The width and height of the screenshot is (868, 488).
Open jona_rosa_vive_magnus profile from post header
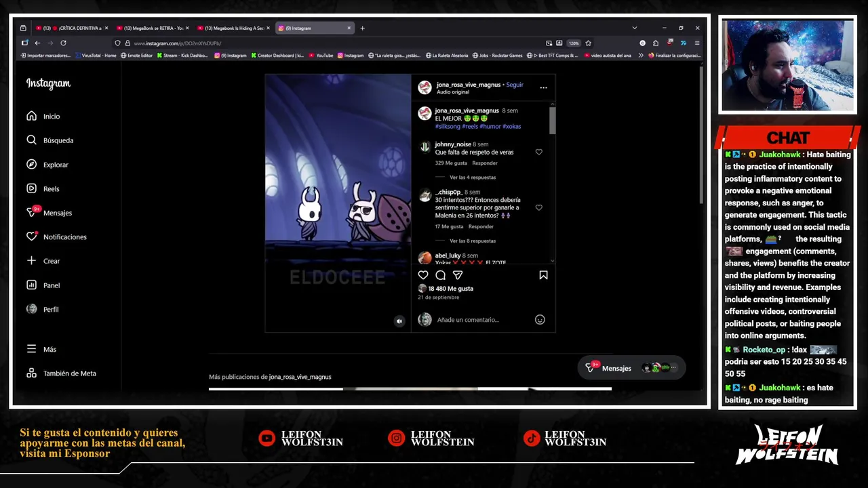[x=469, y=85]
